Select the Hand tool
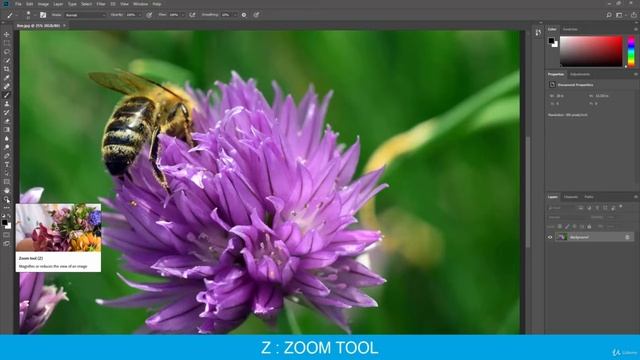The width and height of the screenshot is (640, 360). click(x=7, y=191)
